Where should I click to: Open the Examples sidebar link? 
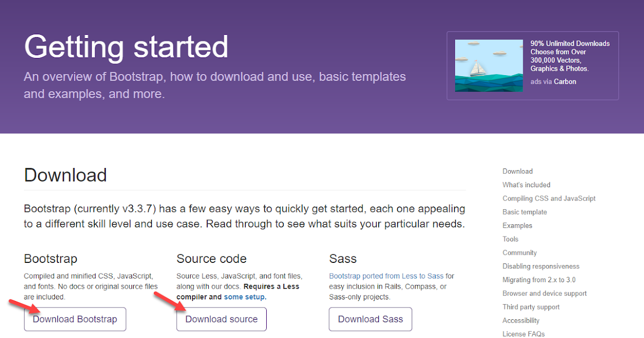[x=517, y=225]
